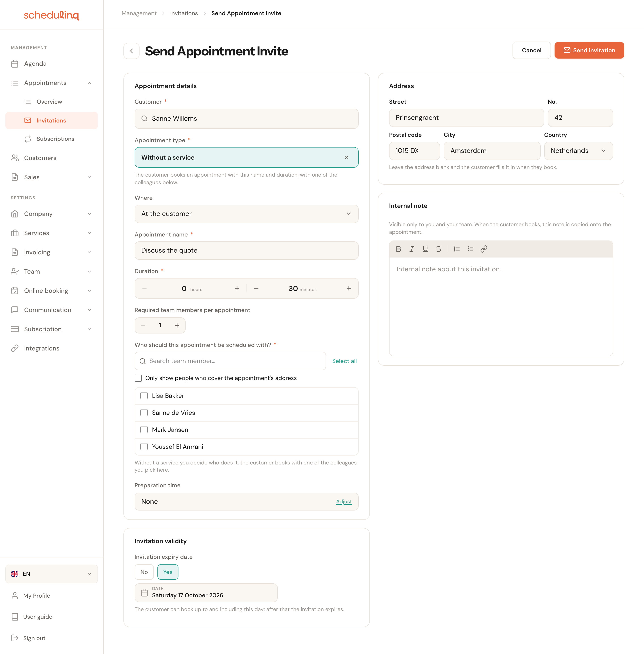Open the Where dropdown 'At the customer'
The width and height of the screenshot is (644, 654).
(x=246, y=214)
